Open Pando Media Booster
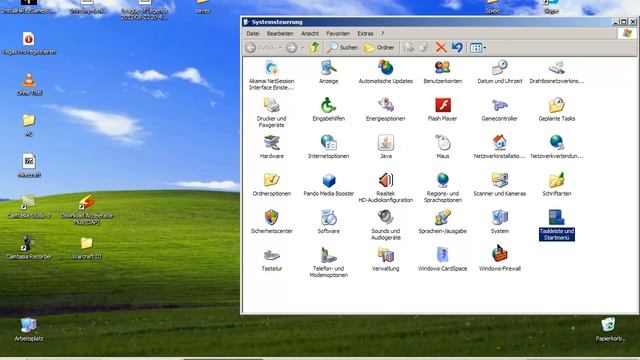The height and width of the screenshot is (360, 640). pyautogui.click(x=328, y=184)
